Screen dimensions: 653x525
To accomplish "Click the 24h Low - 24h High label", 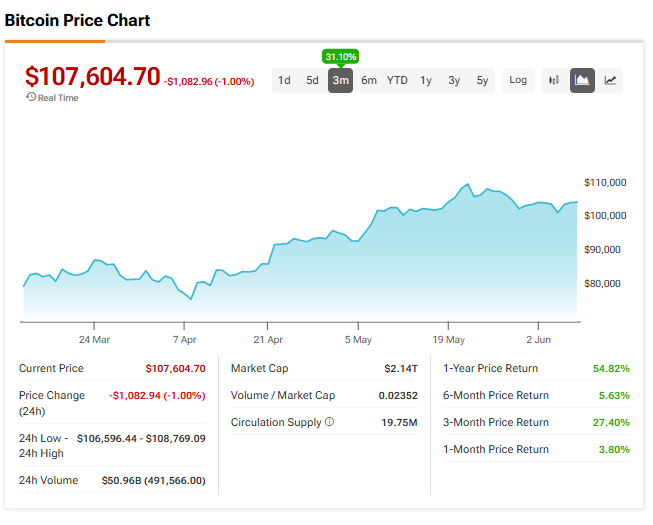I will pos(43,445).
